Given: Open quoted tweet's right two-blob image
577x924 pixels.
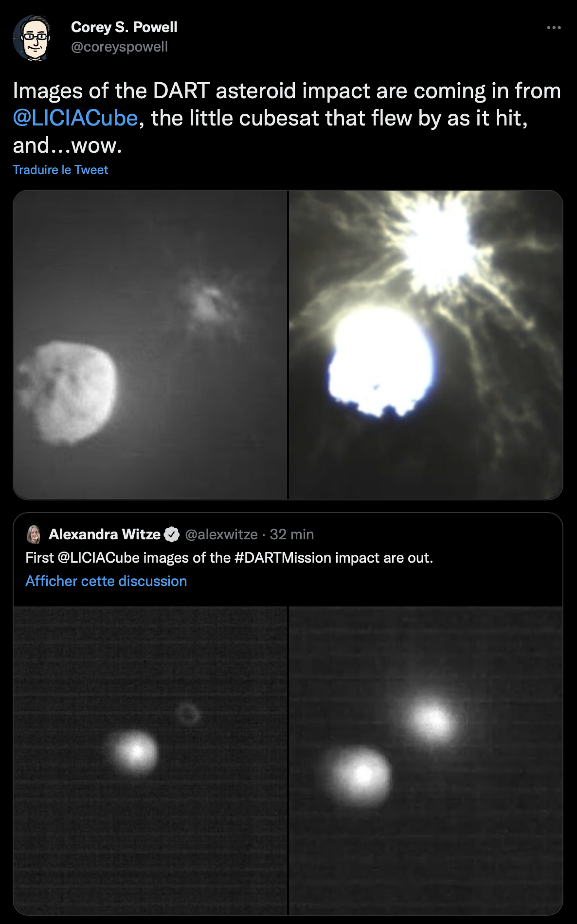Looking at the screenshot, I should (426, 760).
